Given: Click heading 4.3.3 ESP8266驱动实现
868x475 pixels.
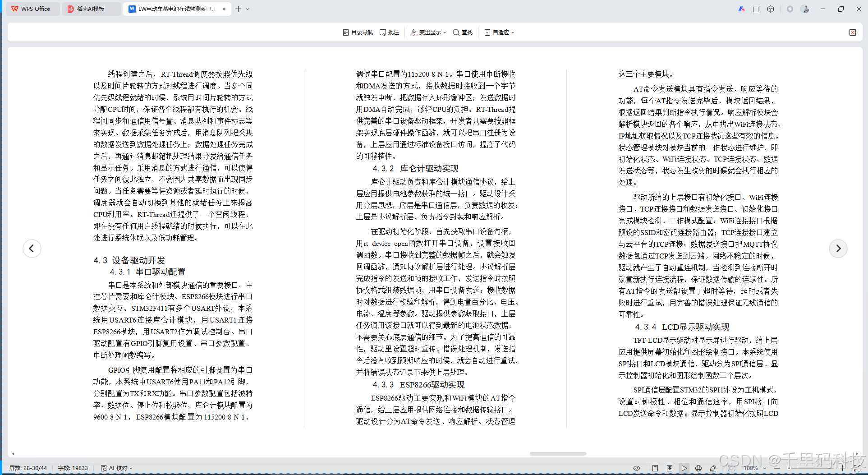Looking at the screenshot, I should (418, 385).
